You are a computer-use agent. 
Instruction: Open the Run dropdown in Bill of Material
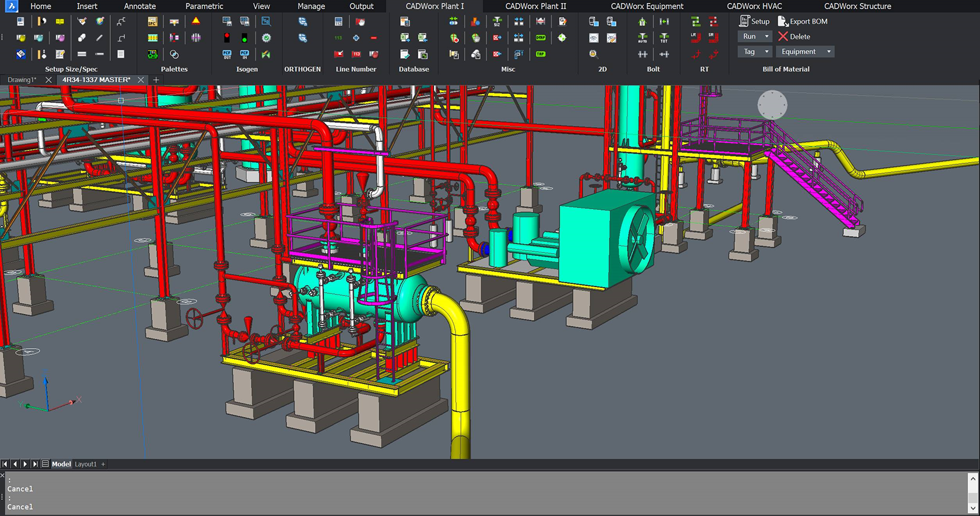point(754,36)
